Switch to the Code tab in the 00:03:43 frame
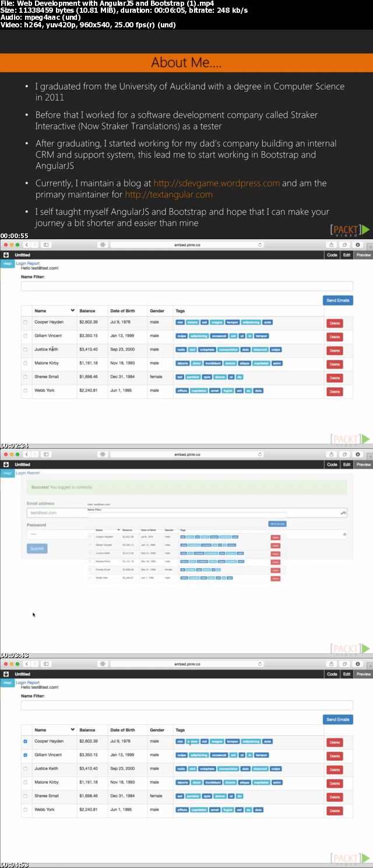 point(332,465)
